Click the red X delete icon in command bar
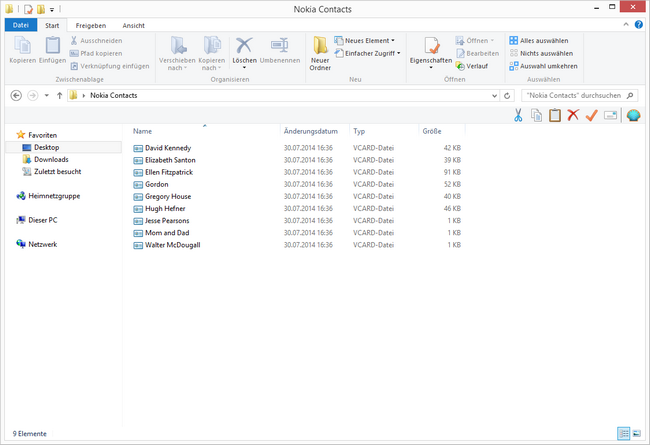Screen dimensions: 650x445 (573, 115)
